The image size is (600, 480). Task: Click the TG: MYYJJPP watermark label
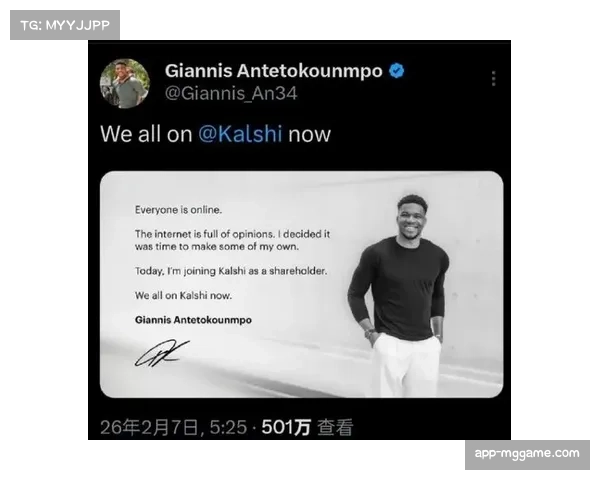(65, 25)
